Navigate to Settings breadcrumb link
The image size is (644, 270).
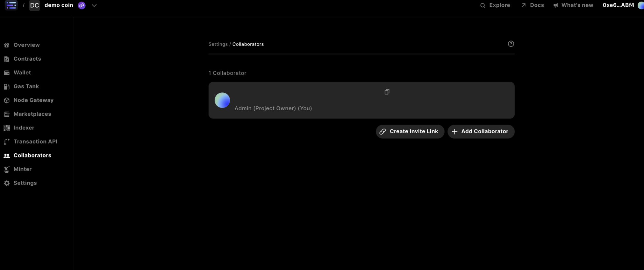coord(218,44)
